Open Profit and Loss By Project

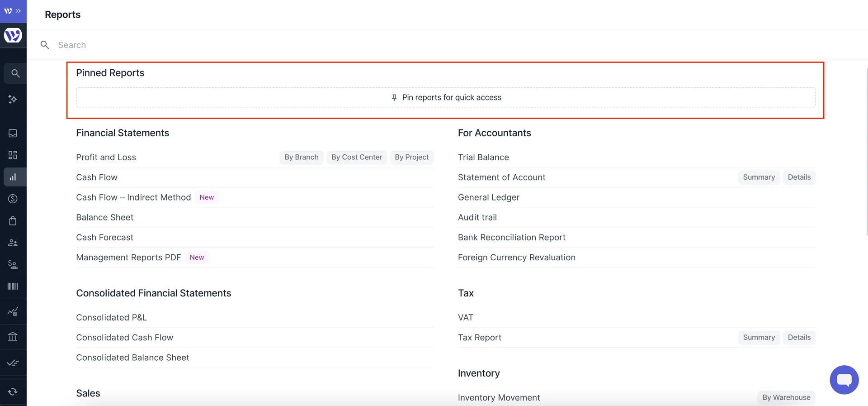click(412, 157)
